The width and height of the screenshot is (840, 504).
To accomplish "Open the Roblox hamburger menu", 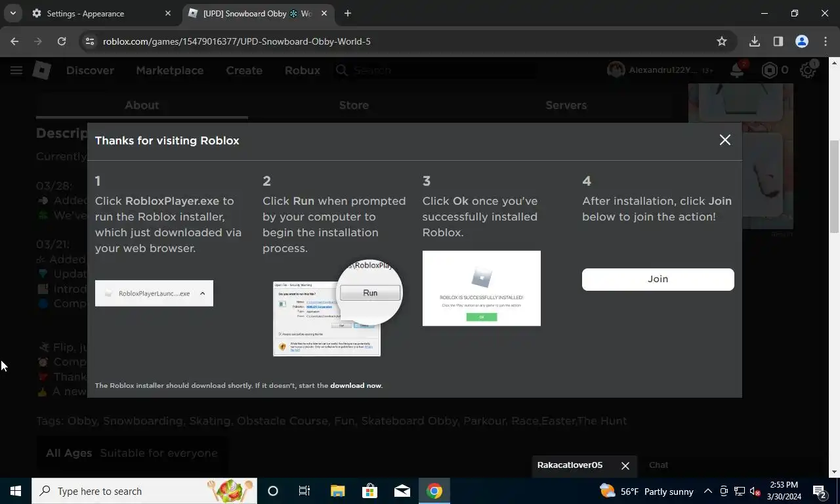I will [x=16, y=70].
